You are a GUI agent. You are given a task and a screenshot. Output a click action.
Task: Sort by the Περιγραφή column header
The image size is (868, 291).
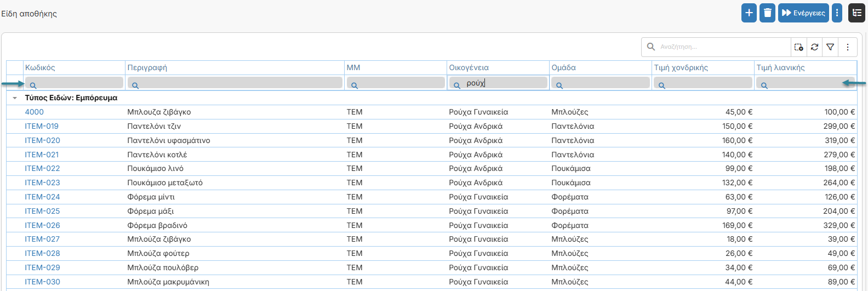235,67
